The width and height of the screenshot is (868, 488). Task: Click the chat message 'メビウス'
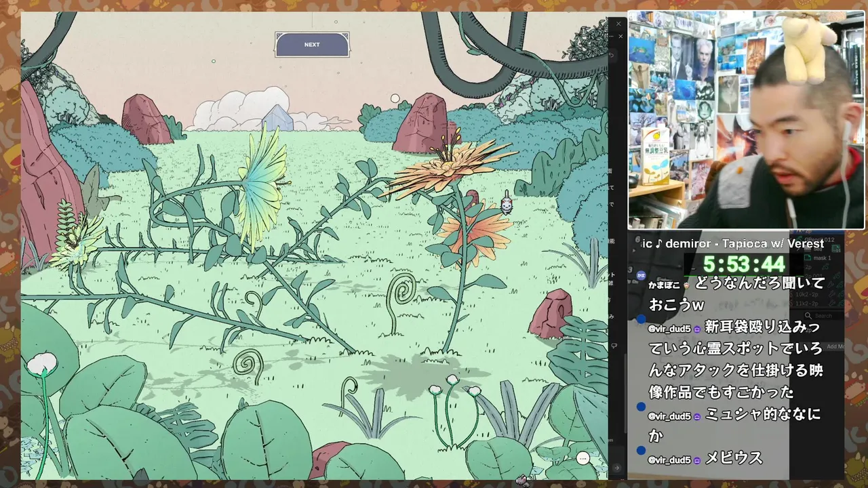[x=734, y=458]
